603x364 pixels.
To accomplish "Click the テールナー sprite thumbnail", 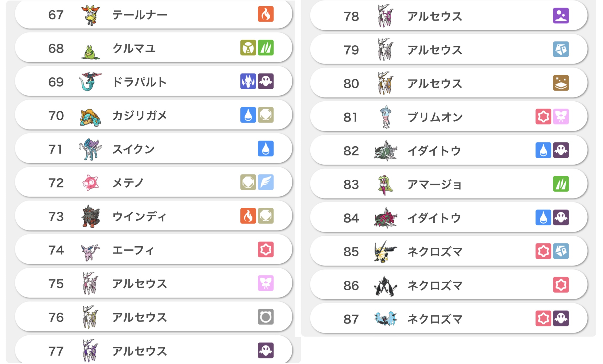I will click(x=90, y=15).
